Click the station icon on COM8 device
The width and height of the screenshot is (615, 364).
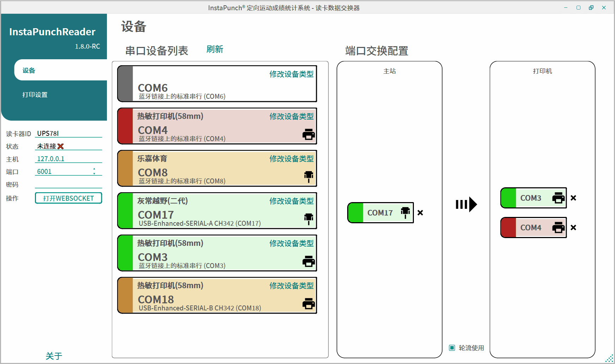308,176
